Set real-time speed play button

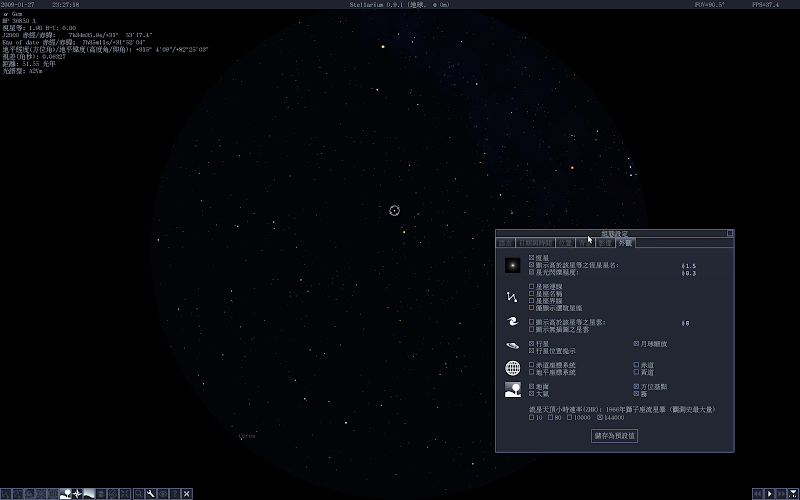769,494
